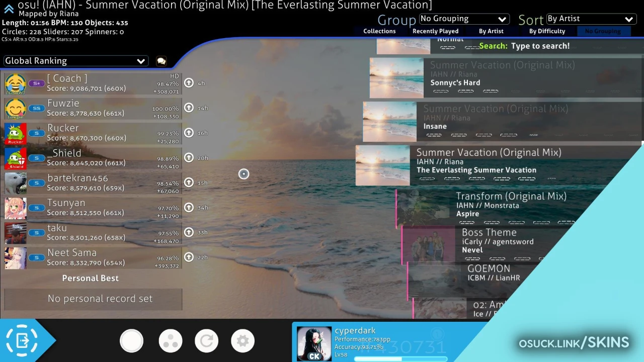Click the Random beatmap button
Screen dimensions: 644x362
(x=206, y=341)
